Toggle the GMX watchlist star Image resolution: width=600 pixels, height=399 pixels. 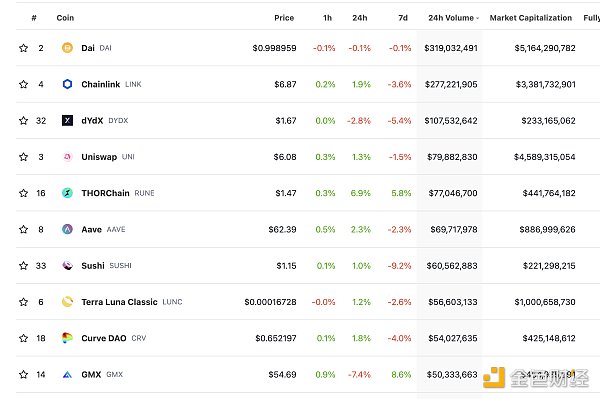(23, 374)
